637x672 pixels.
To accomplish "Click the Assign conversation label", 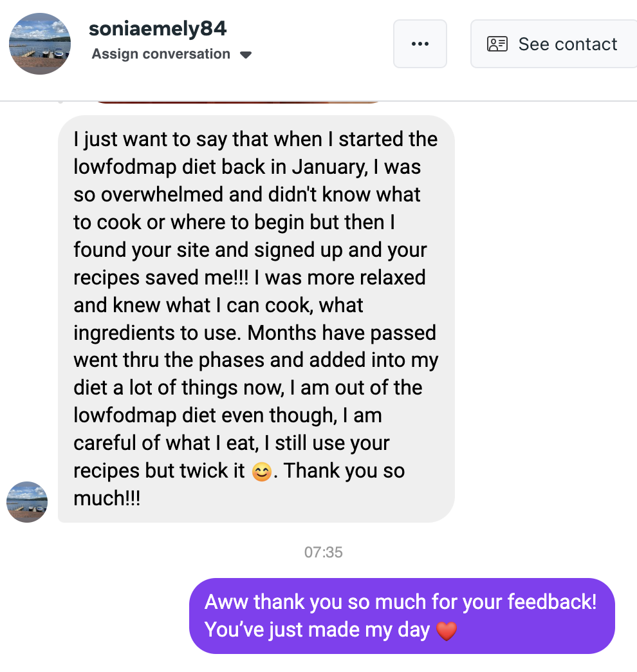I will tap(161, 54).
